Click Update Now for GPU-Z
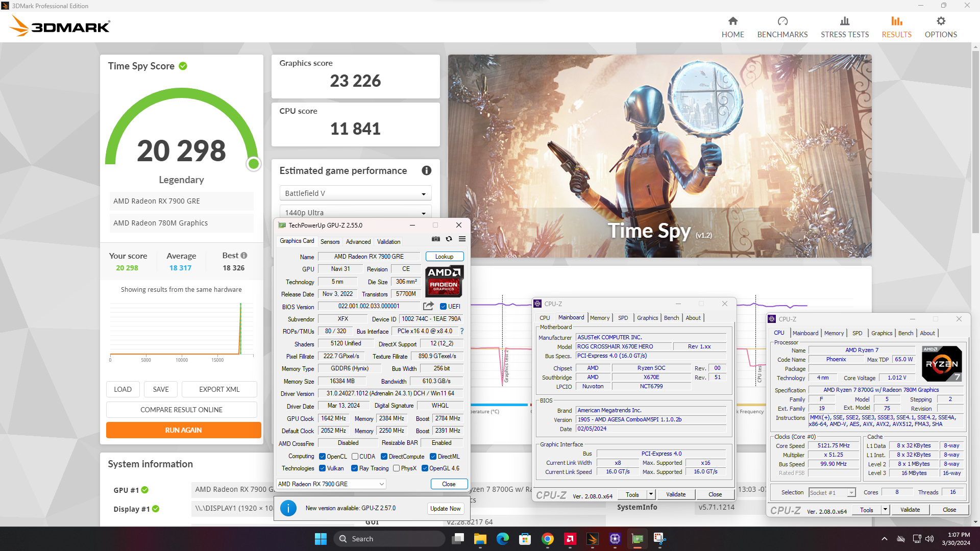Screen dimensions: 980x551 coord(445,509)
